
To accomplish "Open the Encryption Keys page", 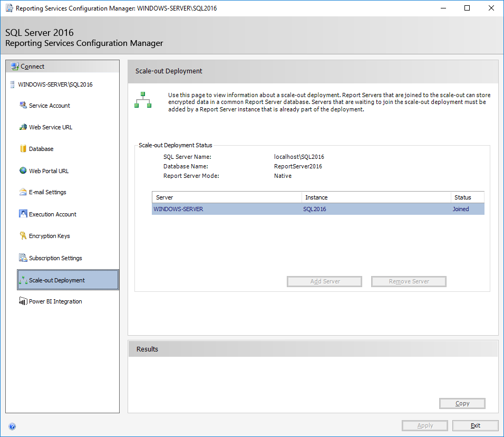I will tap(50, 236).
